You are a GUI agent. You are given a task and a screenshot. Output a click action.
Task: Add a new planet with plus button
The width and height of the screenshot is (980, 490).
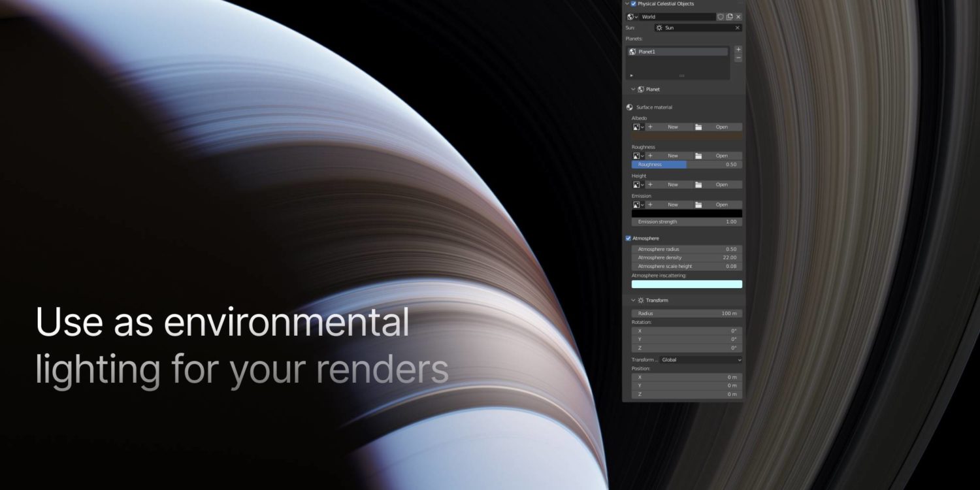coord(738,50)
